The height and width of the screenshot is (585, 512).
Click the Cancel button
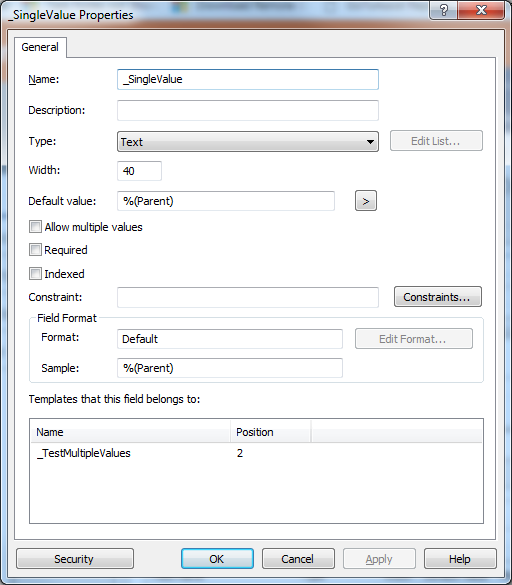point(298,559)
